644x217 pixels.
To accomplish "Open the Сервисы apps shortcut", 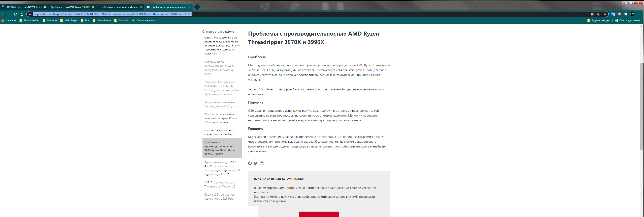I will click(9, 20).
